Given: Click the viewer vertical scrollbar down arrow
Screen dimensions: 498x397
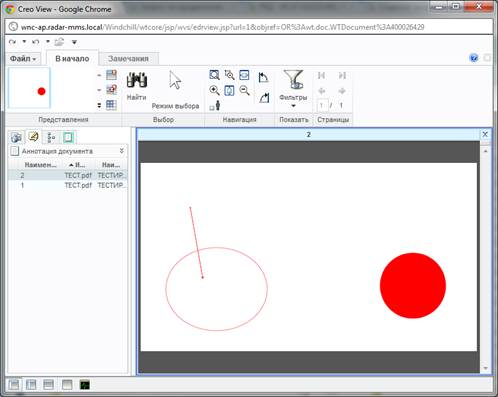Looking at the screenshot, I should point(486,368).
